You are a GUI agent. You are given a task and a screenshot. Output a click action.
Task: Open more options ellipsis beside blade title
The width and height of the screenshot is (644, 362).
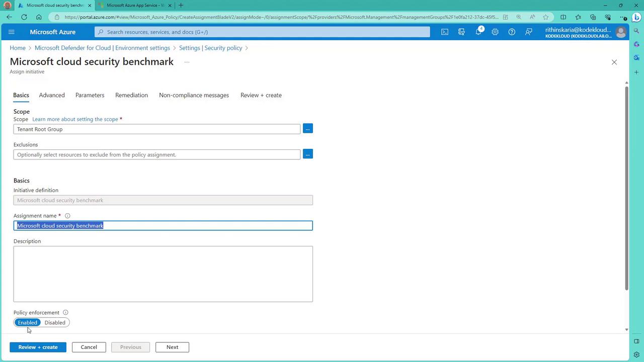tap(187, 62)
